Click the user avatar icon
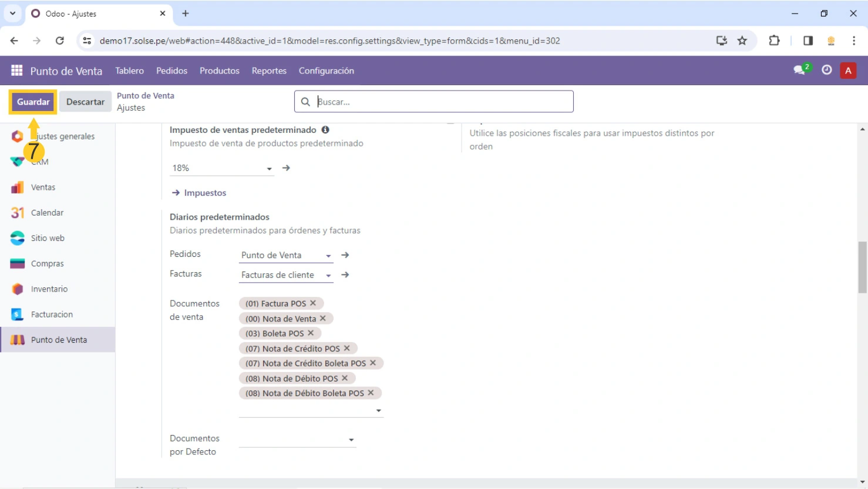 coord(848,71)
